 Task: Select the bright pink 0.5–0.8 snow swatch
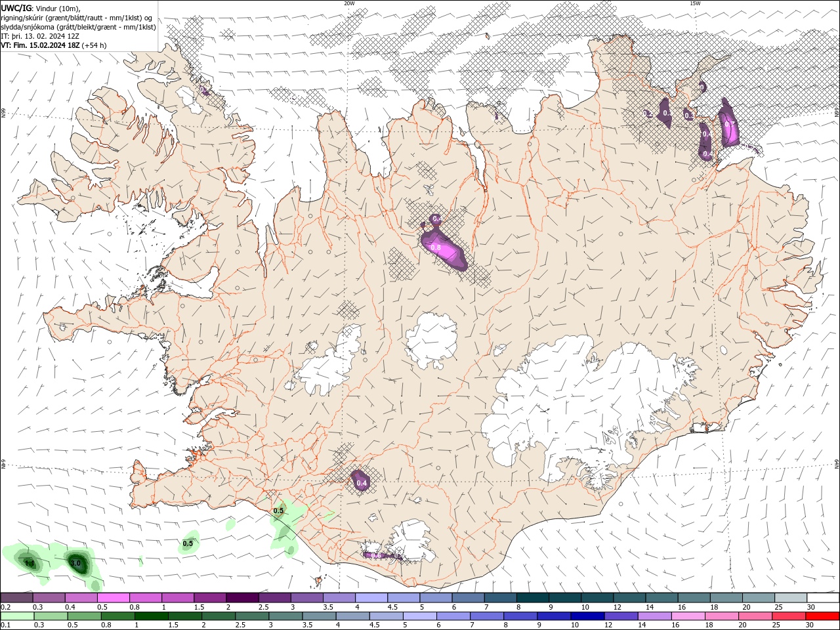click(x=113, y=598)
